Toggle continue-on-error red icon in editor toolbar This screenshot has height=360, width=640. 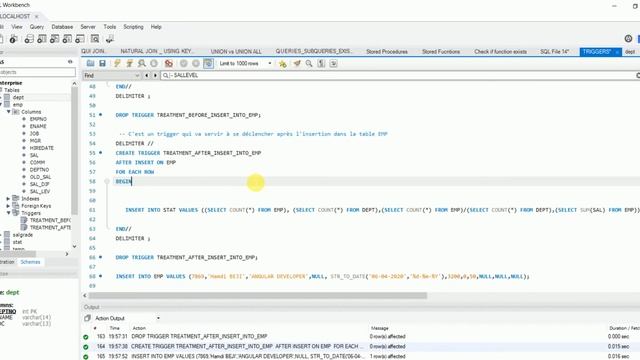tap(169, 63)
